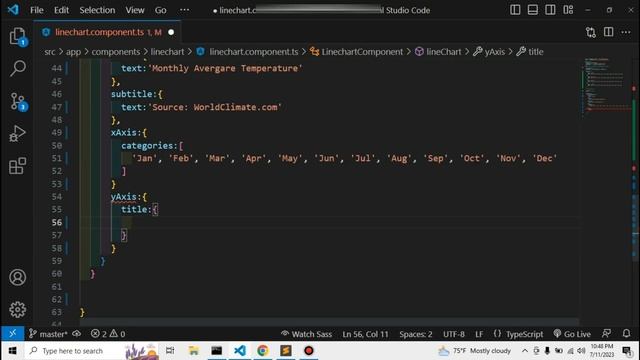Click the VS Code logo icon
This screenshot has width=640, height=360.
(13, 10)
